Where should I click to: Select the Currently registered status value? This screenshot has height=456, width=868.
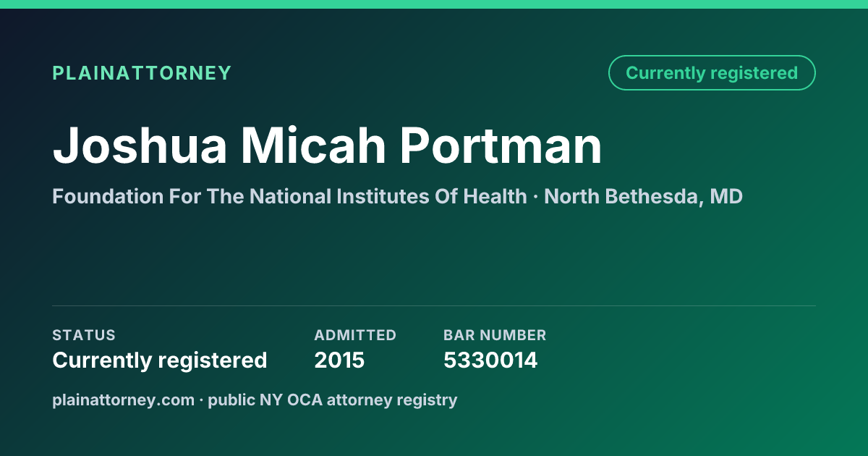[160, 360]
